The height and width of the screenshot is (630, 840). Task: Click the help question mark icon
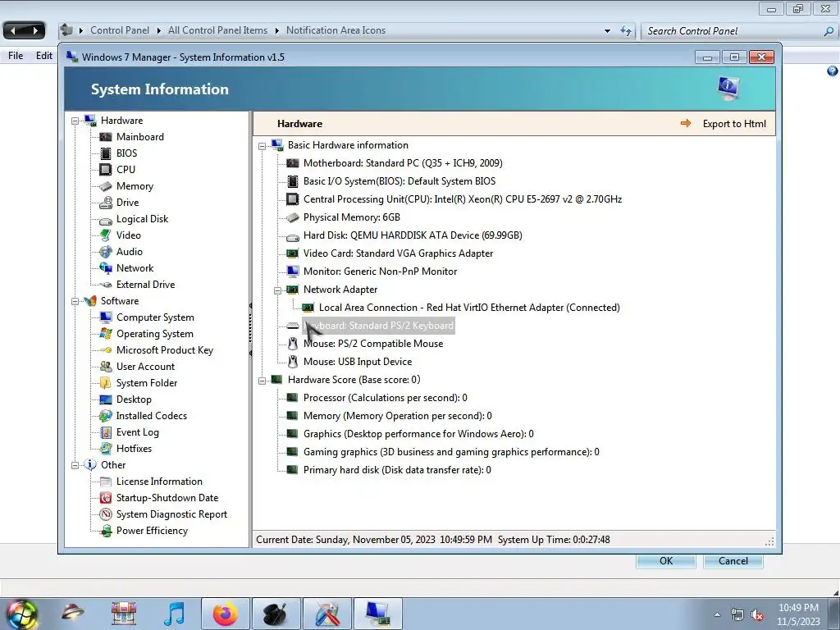point(832,71)
